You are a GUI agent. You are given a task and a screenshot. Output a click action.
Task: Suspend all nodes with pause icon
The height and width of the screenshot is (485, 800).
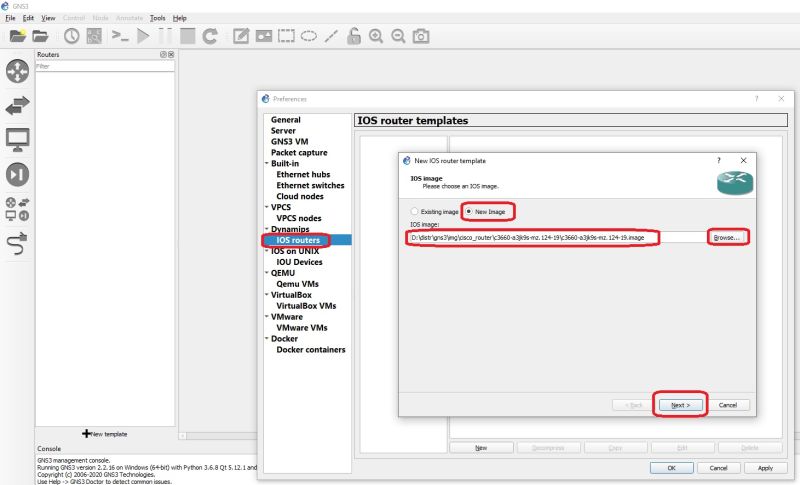[165, 36]
